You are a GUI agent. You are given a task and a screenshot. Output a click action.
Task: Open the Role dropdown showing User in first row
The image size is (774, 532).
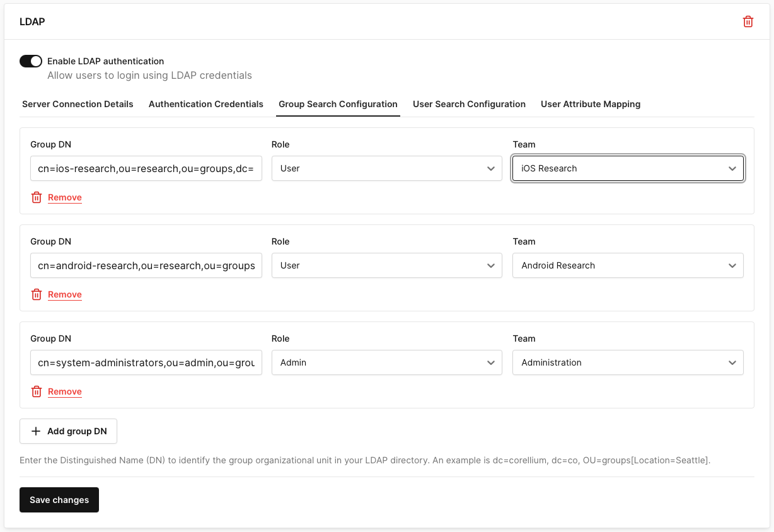[x=386, y=168]
